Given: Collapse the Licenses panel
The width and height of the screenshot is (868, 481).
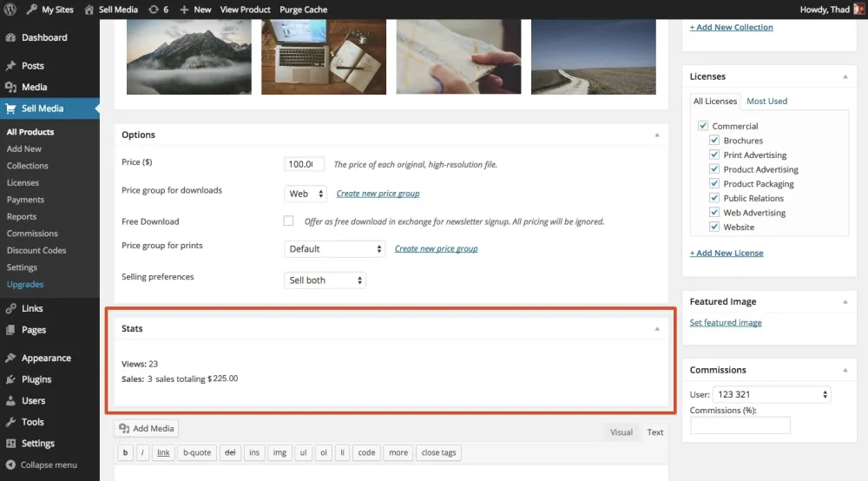Looking at the screenshot, I should [845, 77].
